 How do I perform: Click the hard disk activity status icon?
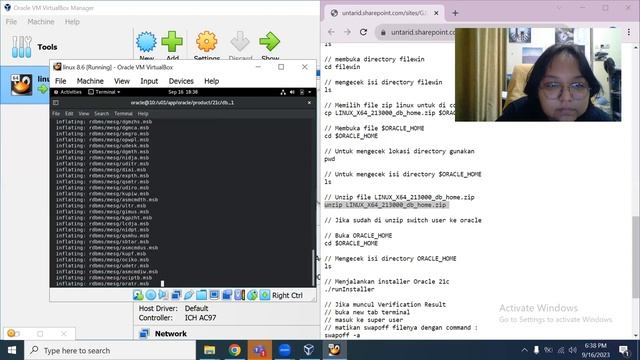138,295
